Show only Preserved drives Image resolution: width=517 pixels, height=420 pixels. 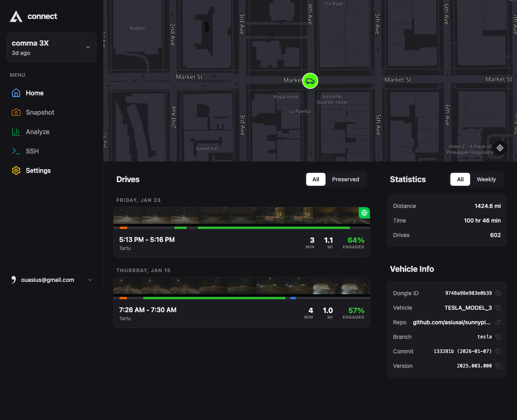pyautogui.click(x=345, y=179)
